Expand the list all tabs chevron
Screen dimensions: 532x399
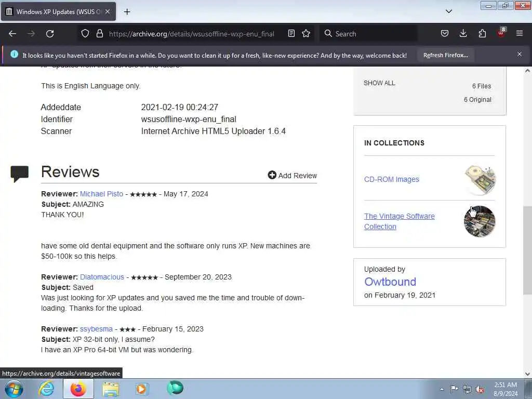coord(448,11)
